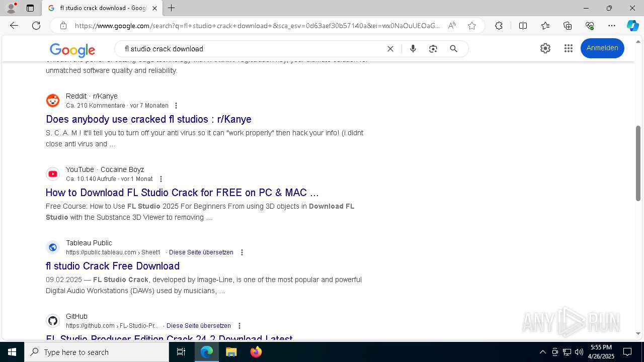644x362 pixels.
Task: Open 'fl studio Crack Free Download' result
Action: click(x=113, y=266)
